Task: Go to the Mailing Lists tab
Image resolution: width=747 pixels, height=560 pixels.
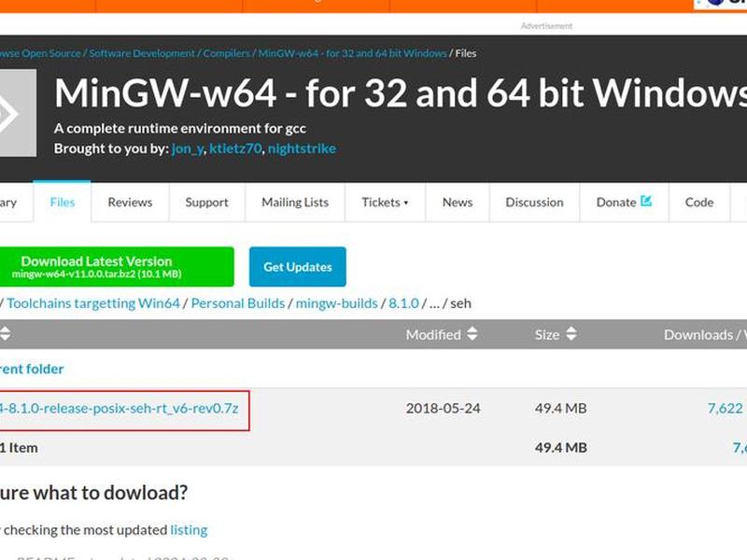Action: (x=295, y=203)
